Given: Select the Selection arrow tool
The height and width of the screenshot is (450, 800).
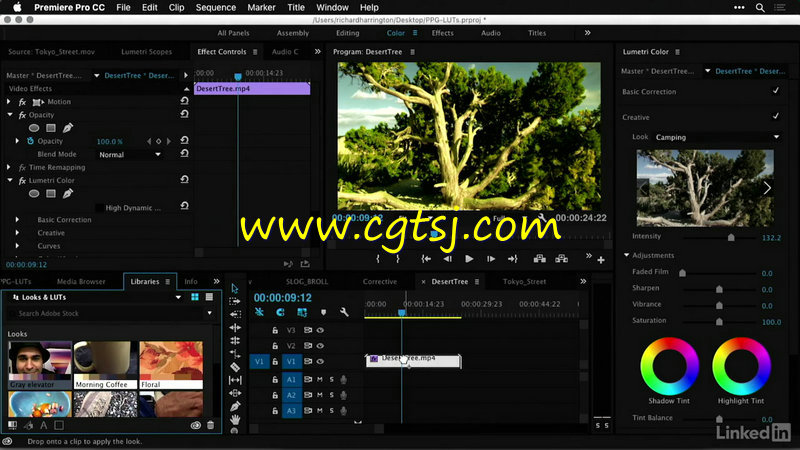Looking at the screenshot, I should [x=234, y=288].
